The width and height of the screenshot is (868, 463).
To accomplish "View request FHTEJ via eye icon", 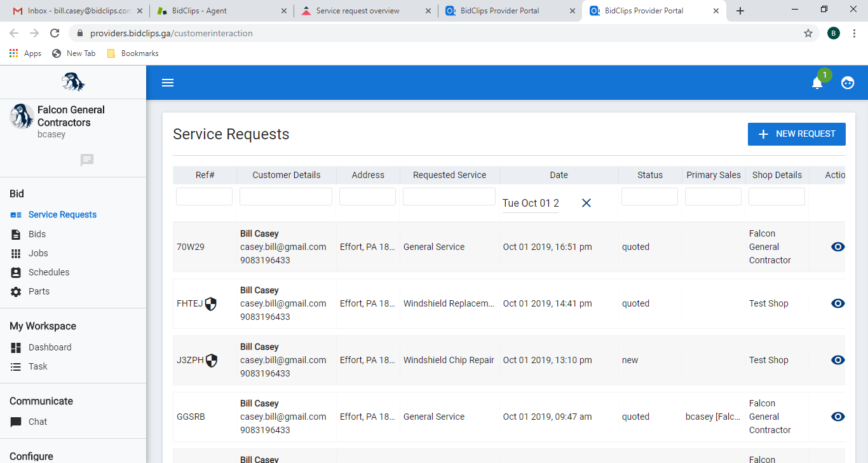I will click(838, 303).
